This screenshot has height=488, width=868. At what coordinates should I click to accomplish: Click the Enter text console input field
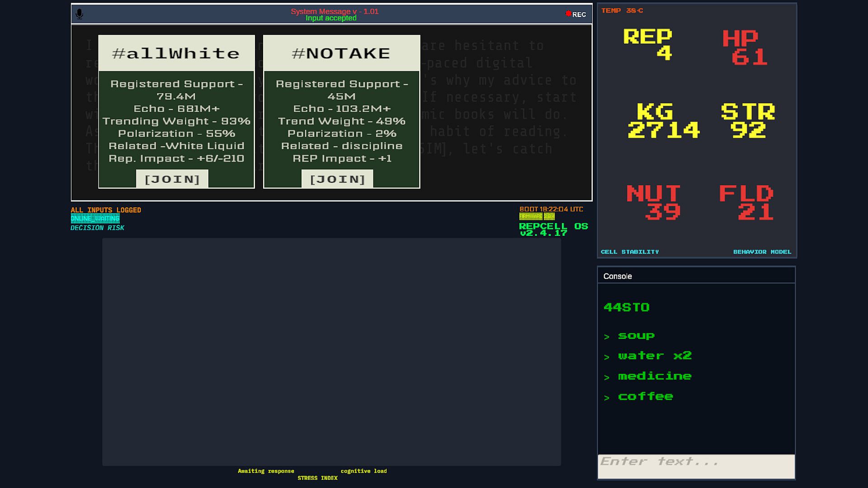696,466
